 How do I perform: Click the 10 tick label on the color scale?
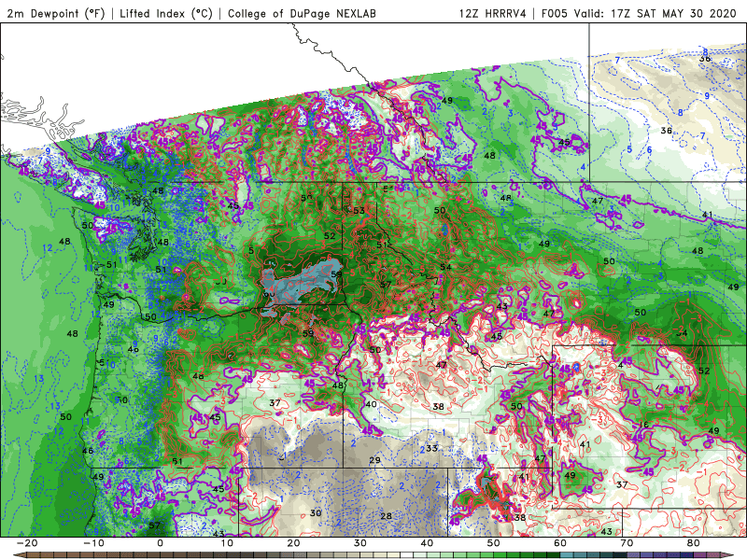click(x=227, y=543)
